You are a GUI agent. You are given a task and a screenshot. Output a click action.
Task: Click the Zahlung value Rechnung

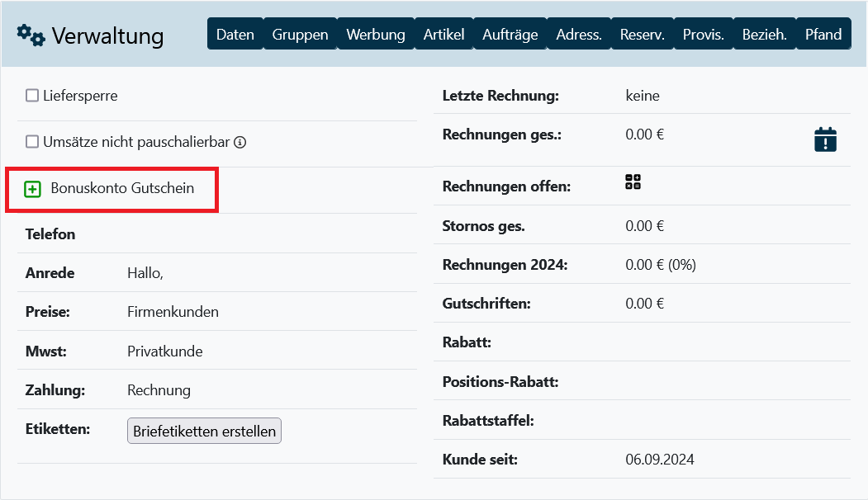159,390
